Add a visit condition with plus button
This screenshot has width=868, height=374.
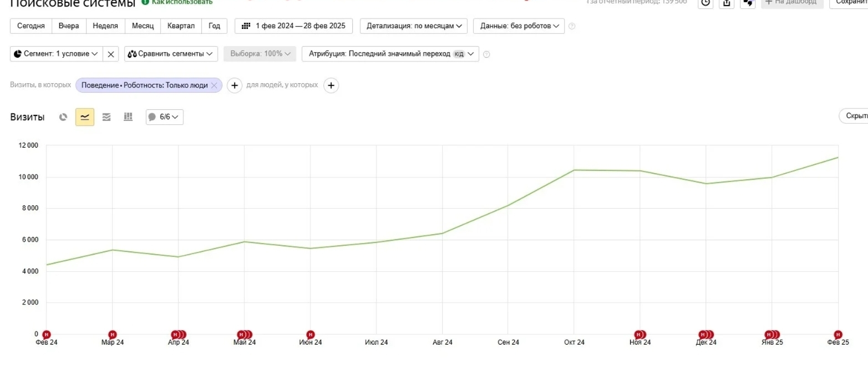[x=235, y=85]
